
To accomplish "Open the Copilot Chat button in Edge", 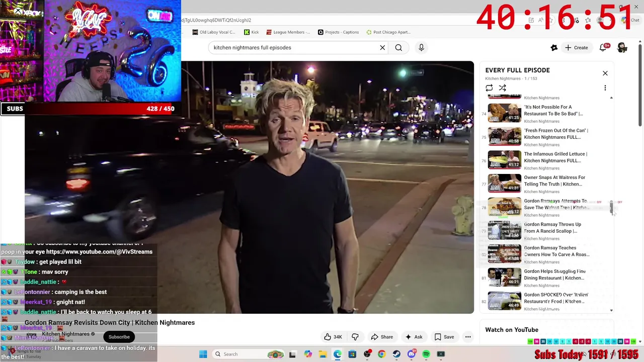I will click(630, 20).
